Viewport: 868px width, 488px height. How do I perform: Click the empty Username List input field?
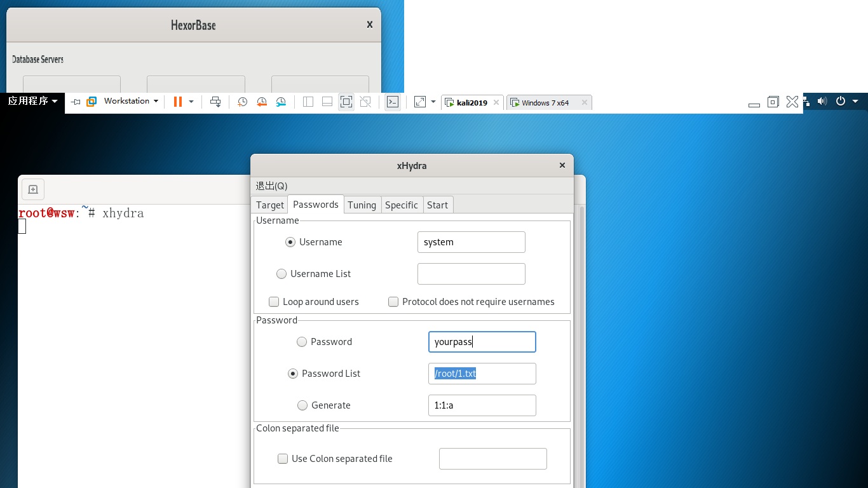tap(471, 274)
